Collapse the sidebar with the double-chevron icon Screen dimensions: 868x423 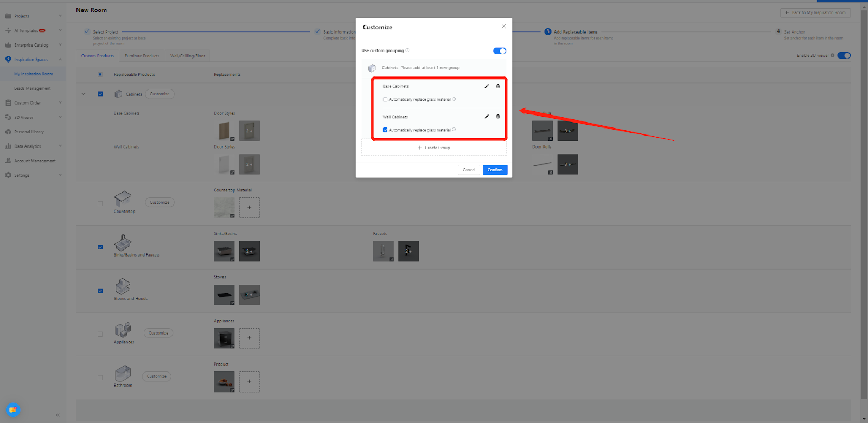58,415
